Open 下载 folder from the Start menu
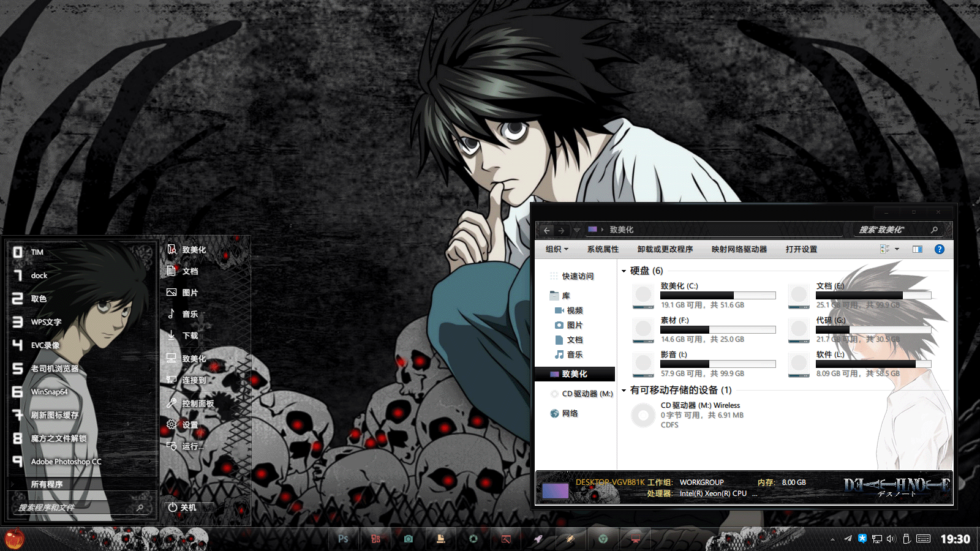Viewport: 980px width, 551px height. pos(183,335)
